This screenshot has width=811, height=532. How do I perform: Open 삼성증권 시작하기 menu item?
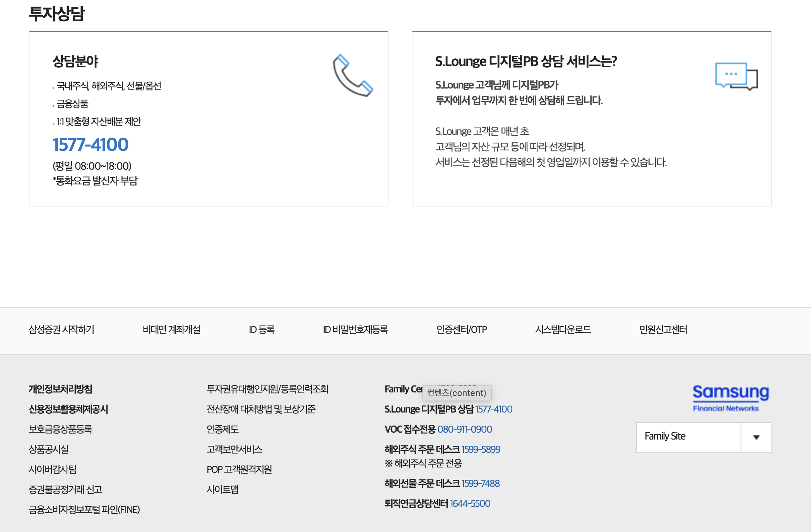62,330
